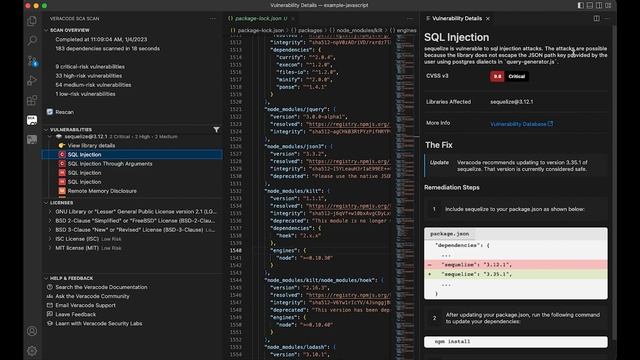Screen dimensions: 640x360
Task: Expand the ISC License item
Action: tap(51, 239)
